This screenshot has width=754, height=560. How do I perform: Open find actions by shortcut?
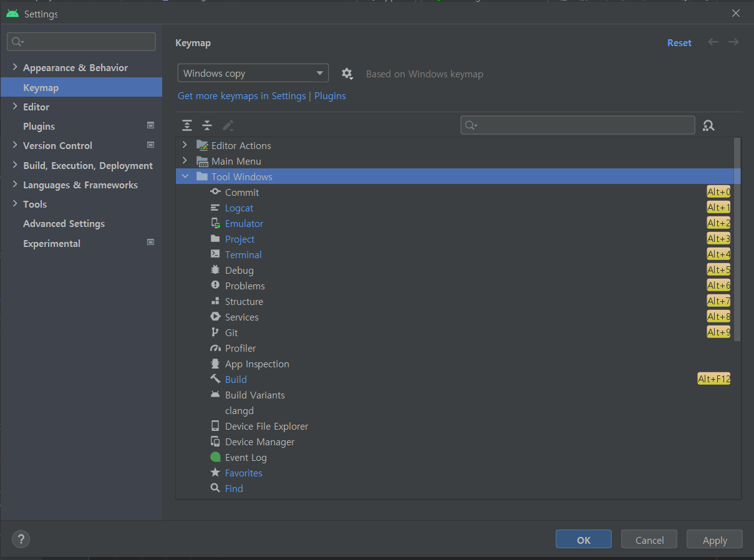pyautogui.click(x=708, y=125)
